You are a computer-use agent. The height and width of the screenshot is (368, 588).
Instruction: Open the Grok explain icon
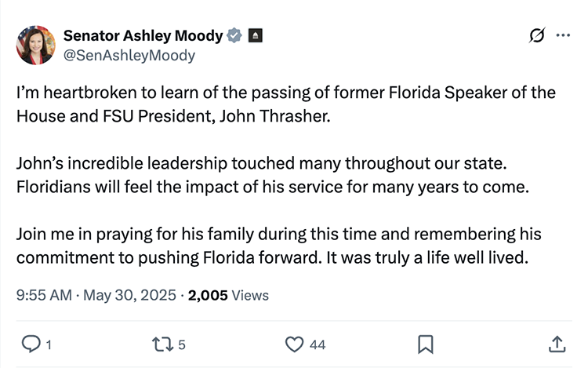[537, 35]
